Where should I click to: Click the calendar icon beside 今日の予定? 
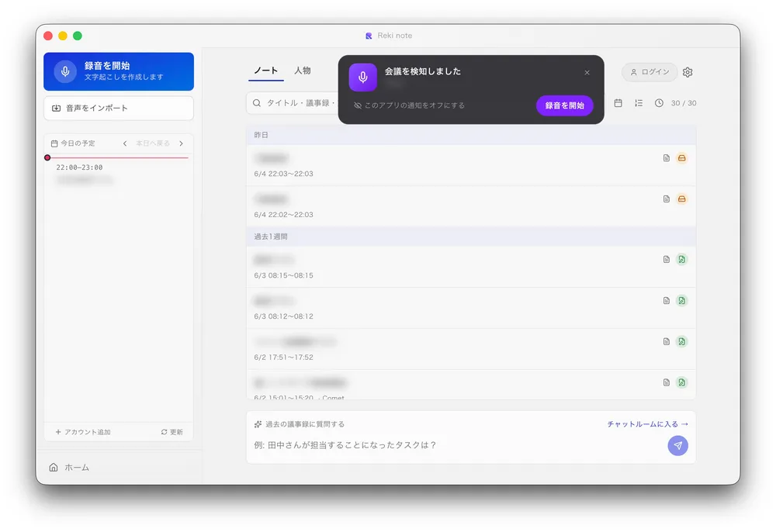click(54, 143)
